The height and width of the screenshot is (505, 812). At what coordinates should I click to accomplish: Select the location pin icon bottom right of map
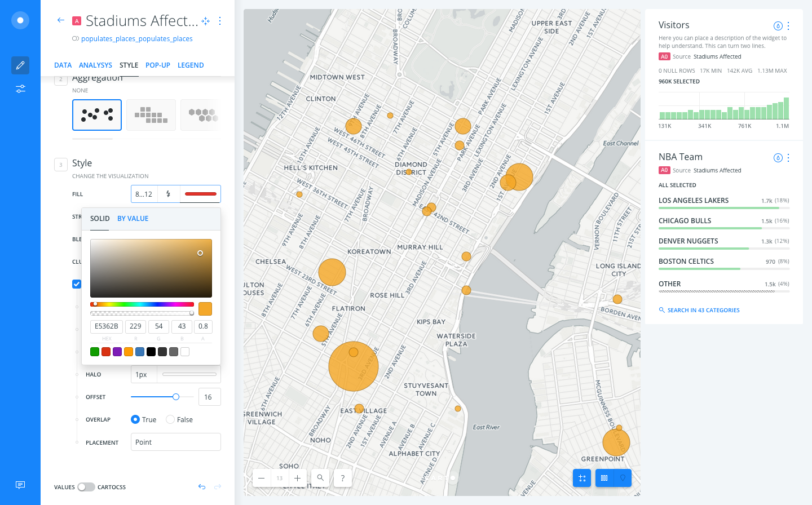tap(623, 477)
